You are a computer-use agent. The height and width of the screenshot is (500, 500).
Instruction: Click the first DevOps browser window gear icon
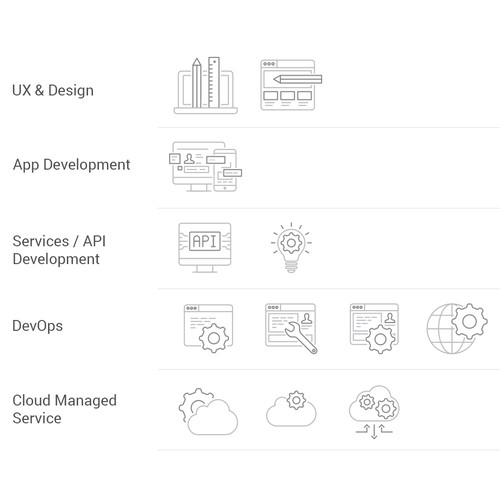click(208, 328)
